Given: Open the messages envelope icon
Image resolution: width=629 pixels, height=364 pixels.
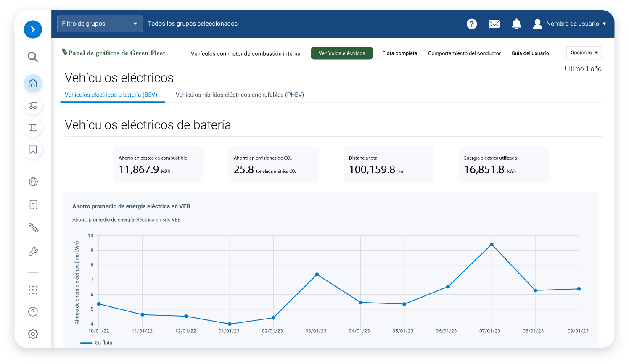Looking at the screenshot, I should (494, 24).
